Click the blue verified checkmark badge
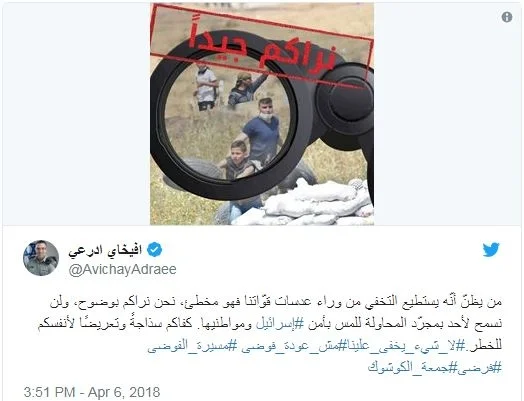 click(x=154, y=250)
